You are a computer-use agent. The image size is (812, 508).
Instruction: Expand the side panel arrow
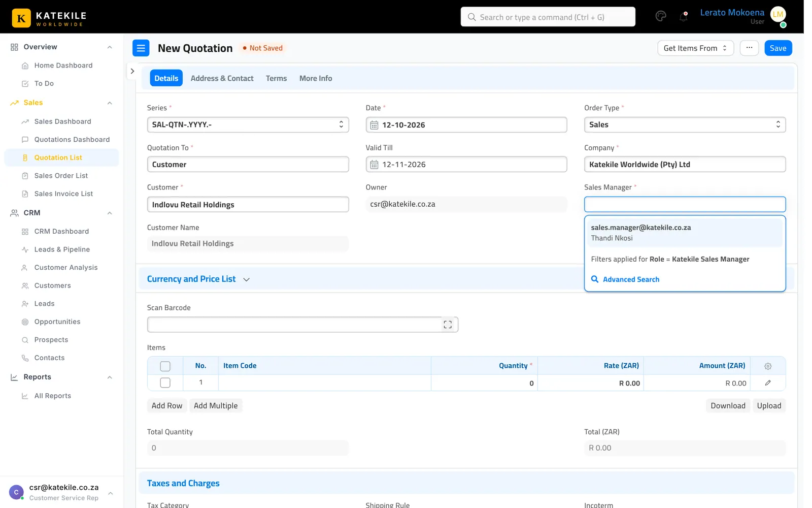pyautogui.click(x=132, y=71)
